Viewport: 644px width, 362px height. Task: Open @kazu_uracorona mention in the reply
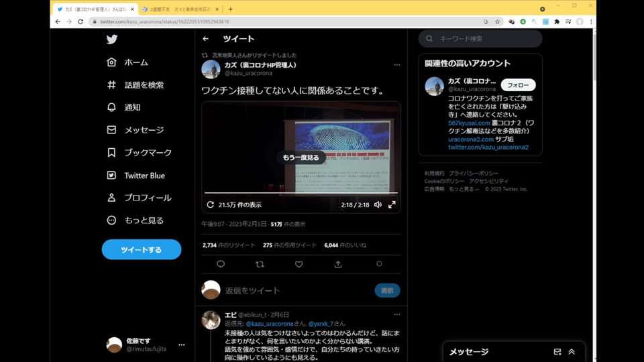[x=270, y=324]
